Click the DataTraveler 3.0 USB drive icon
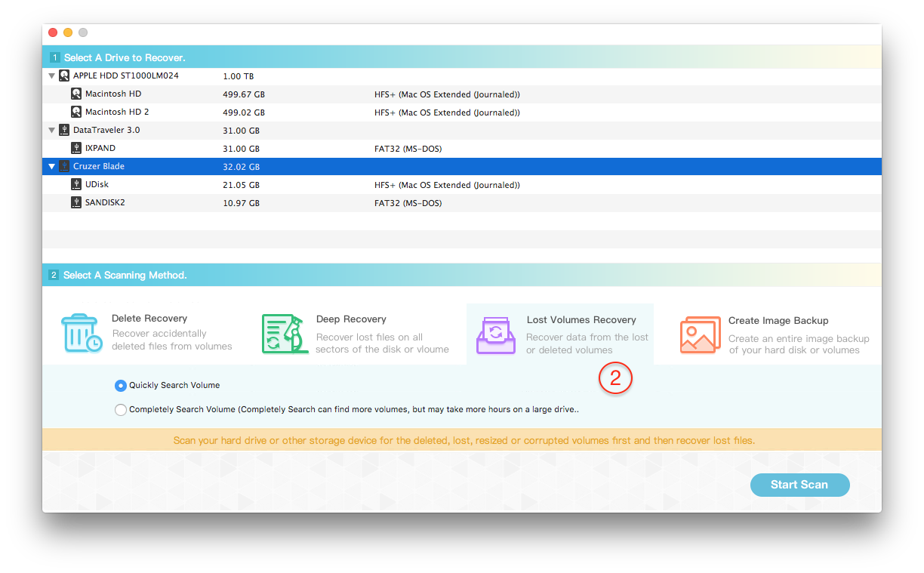This screenshot has height=573, width=924. [x=64, y=131]
